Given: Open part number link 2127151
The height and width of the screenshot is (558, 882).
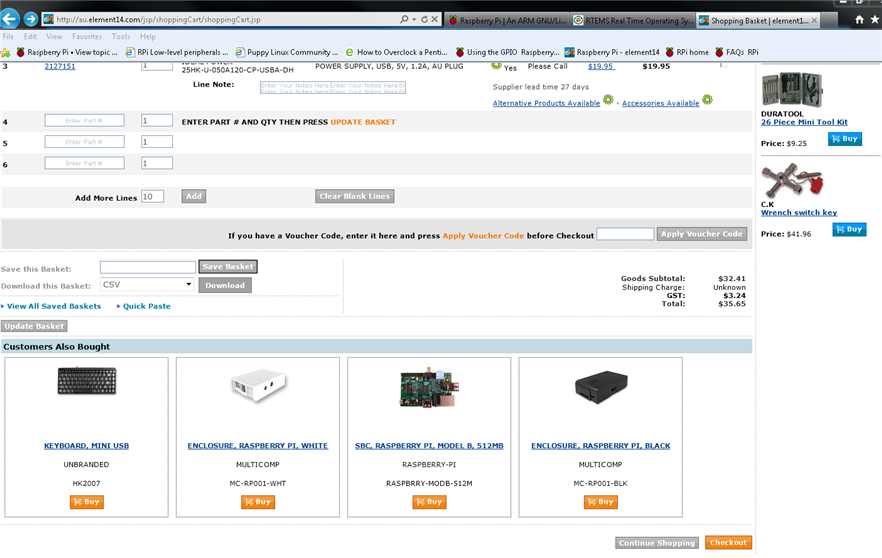Looking at the screenshot, I should 60,66.
